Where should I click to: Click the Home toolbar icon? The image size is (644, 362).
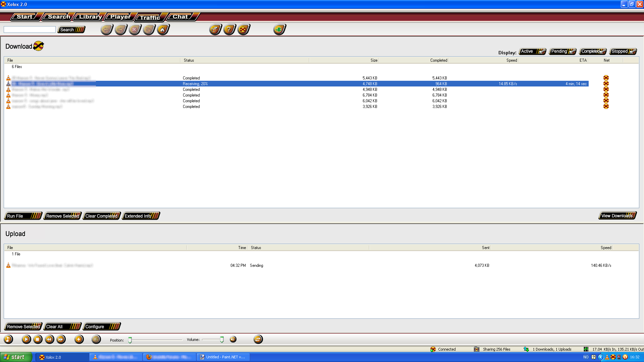point(163,30)
